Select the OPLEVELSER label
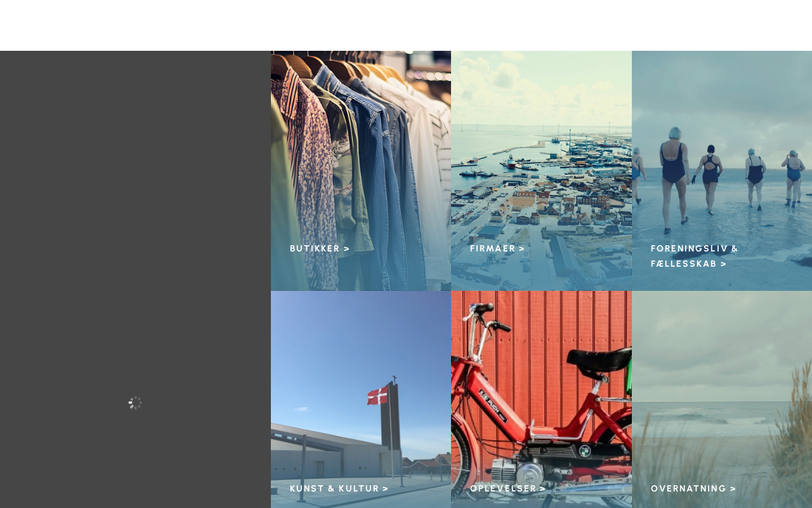Image resolution: width=812 pixels, height=508 pixels. [x=507, y=488]
